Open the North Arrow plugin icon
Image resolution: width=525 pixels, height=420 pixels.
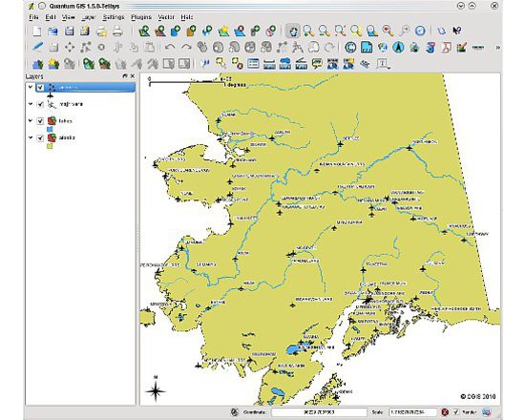tap(398, 47)
